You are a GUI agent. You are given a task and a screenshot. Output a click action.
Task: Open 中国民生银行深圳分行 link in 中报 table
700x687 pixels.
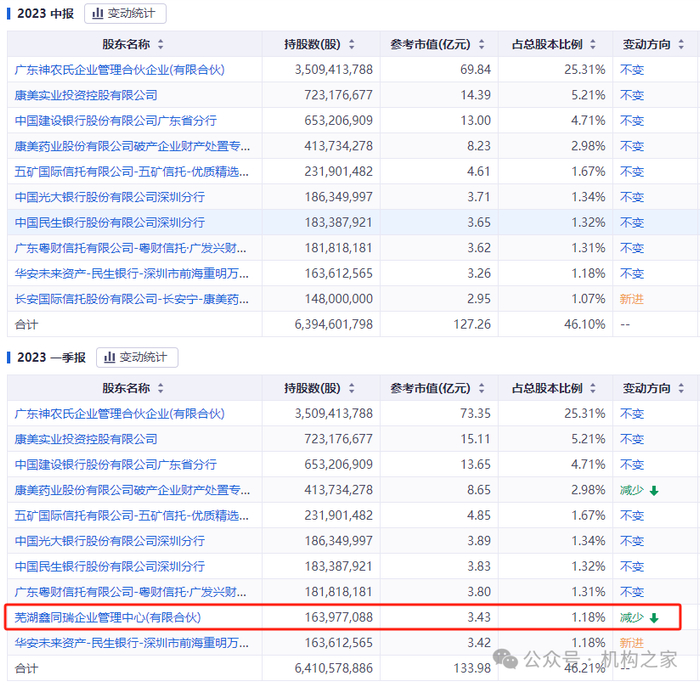coord(109,222)
